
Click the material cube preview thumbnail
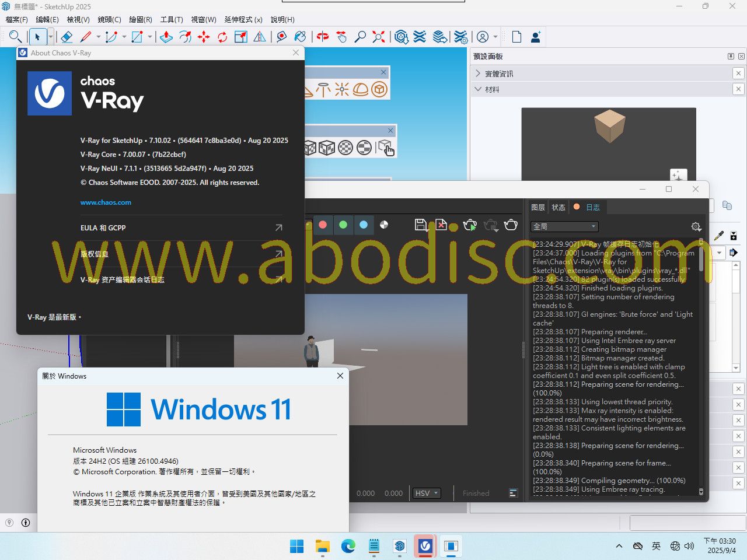click(609, 127)
